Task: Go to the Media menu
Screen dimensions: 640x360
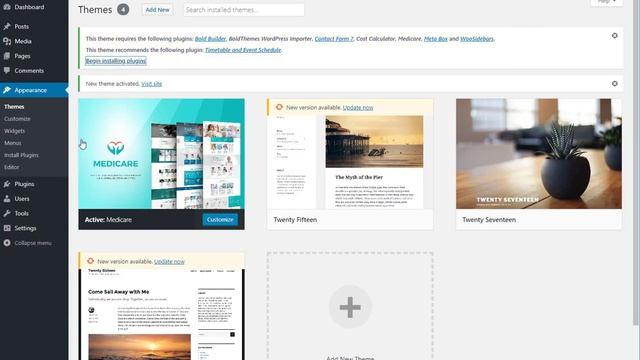Action: (x=34, y=41)
